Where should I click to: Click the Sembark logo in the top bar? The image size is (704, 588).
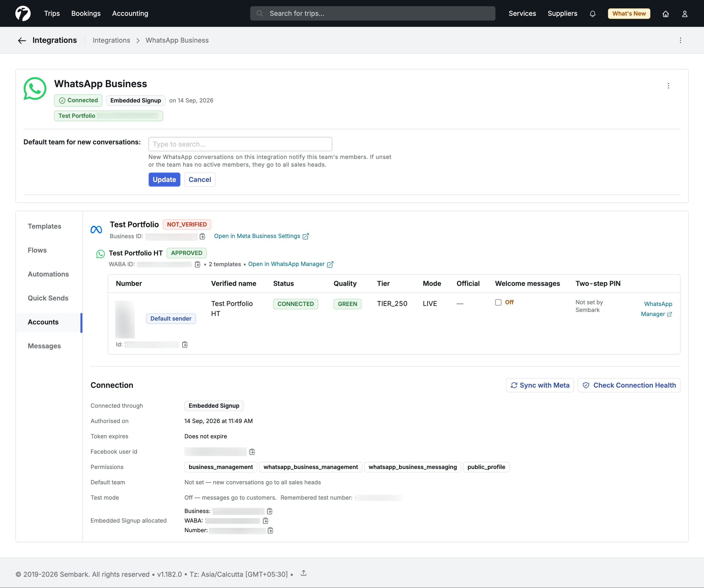pos(23,13)
